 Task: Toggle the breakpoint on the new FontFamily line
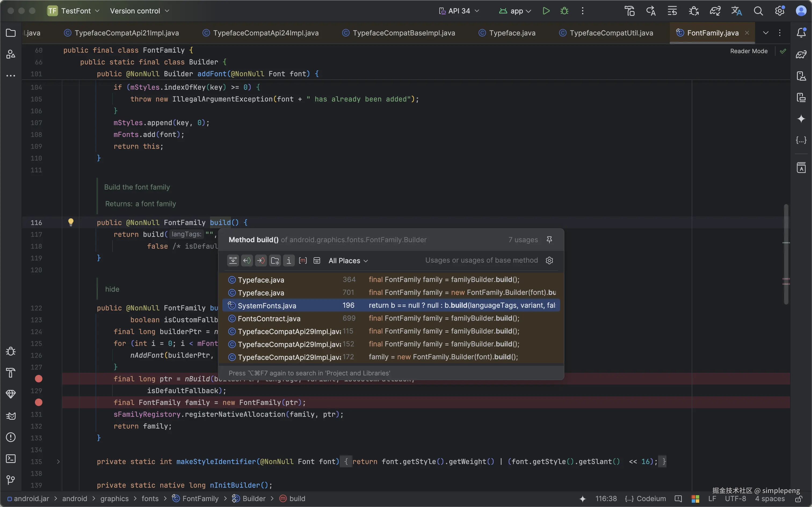click(39, 402)
